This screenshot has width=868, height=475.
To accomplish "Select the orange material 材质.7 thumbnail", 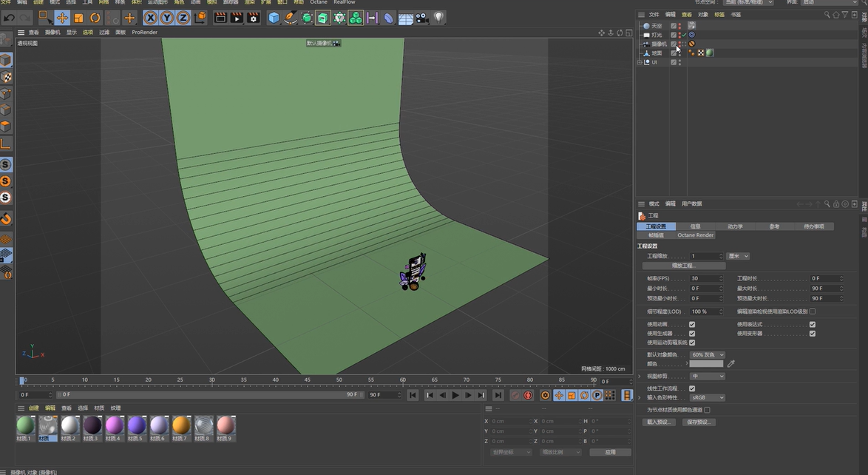I will click(x=181, y=425).
